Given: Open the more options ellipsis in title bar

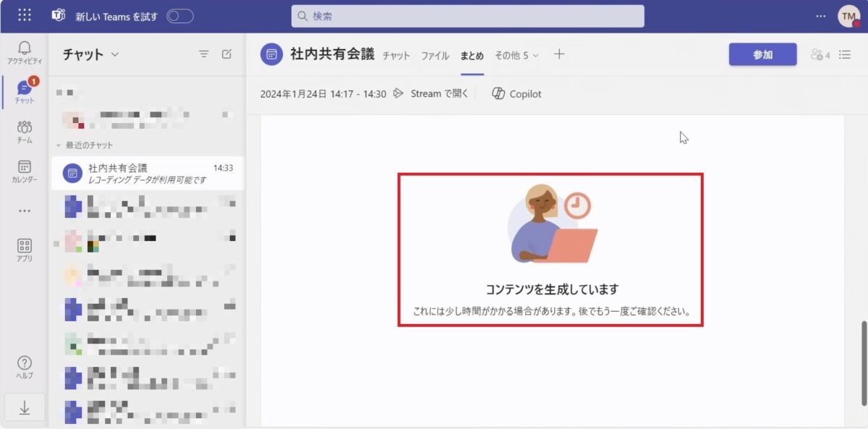Looking at the screenshot, I should click(821, 14).
